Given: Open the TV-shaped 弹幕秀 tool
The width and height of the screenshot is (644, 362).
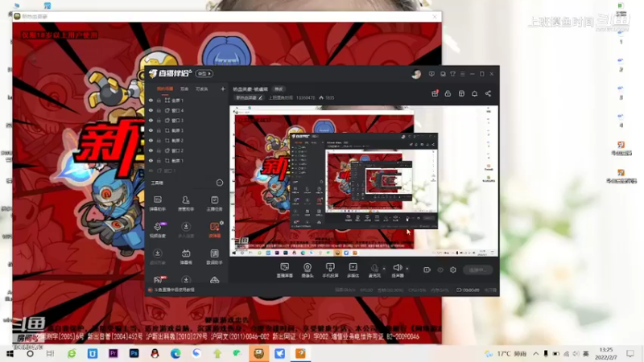Looking at the screenshot, I should tap(186, 257).
